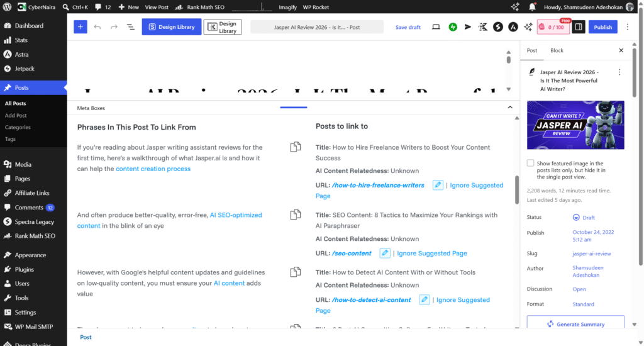Open Categories under Posts
The image size is (644, 346).
point(18,127)
